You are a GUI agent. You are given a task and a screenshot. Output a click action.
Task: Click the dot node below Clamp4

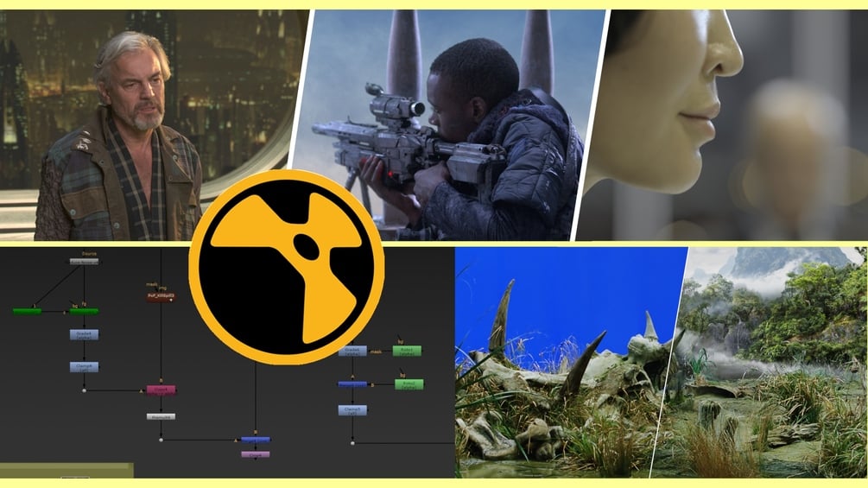[x=84, y=390]
